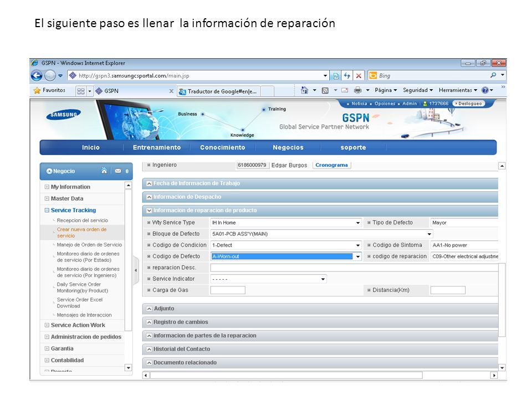Close the GSPN tab with its X
This screenshot has height=399, width=532.
(x=171, y=91)
